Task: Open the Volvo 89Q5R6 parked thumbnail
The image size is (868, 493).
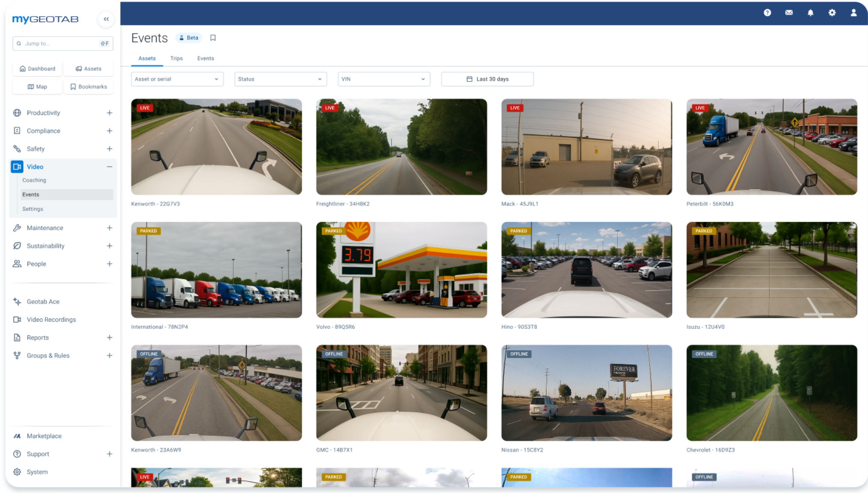Action: click(x=401, y=270)
